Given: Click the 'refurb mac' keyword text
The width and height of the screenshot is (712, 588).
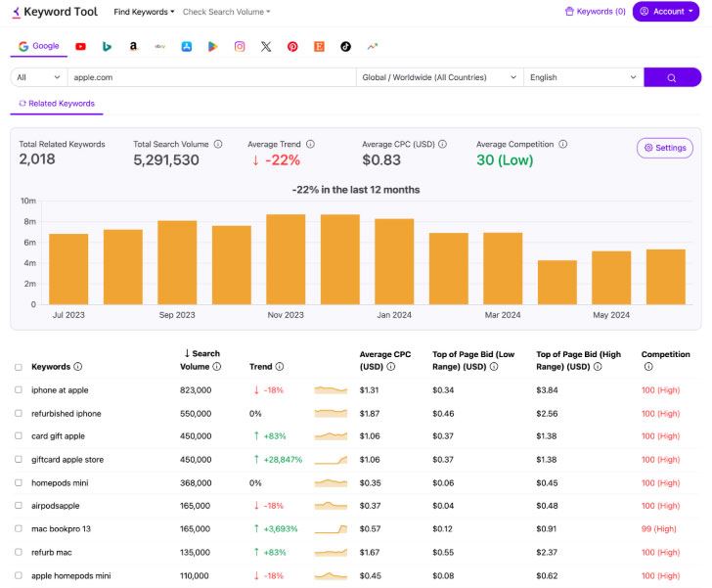Looking at the screenshot, I should 51,552.
